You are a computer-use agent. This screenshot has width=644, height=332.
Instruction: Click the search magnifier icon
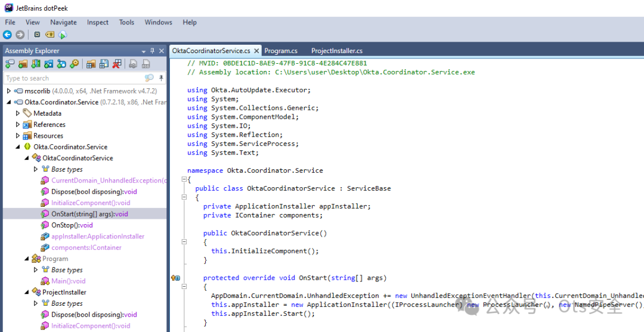point(149,78)
